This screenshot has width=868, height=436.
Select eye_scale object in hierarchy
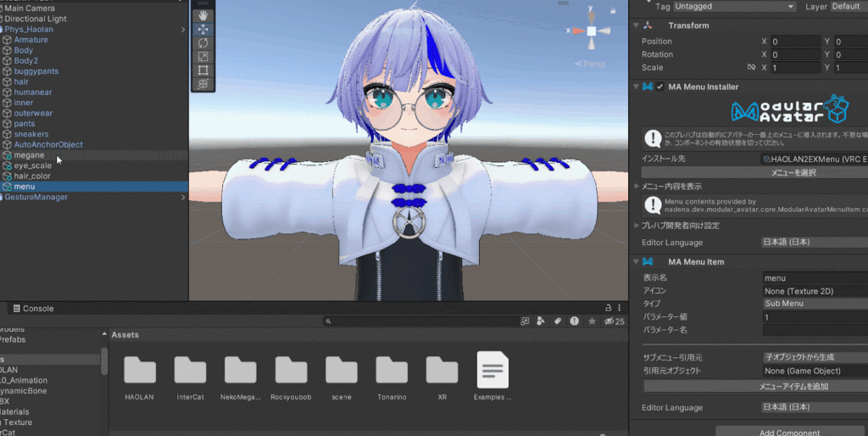33,165
